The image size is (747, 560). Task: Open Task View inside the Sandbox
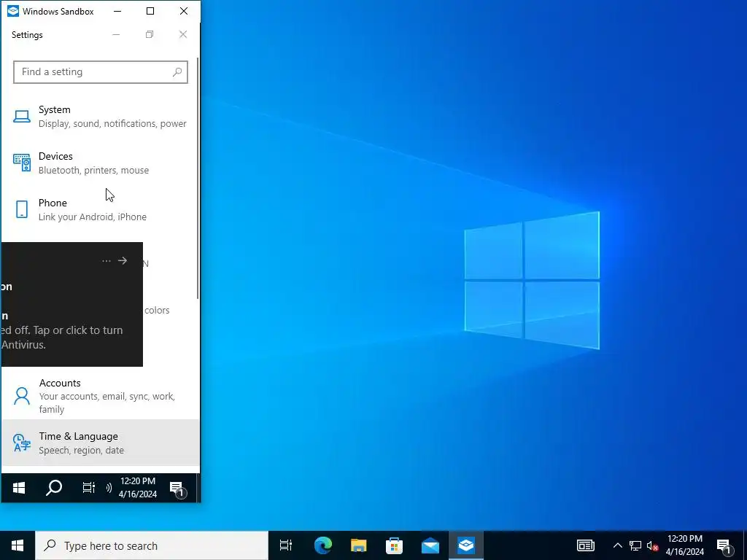[x=88, y=488]
